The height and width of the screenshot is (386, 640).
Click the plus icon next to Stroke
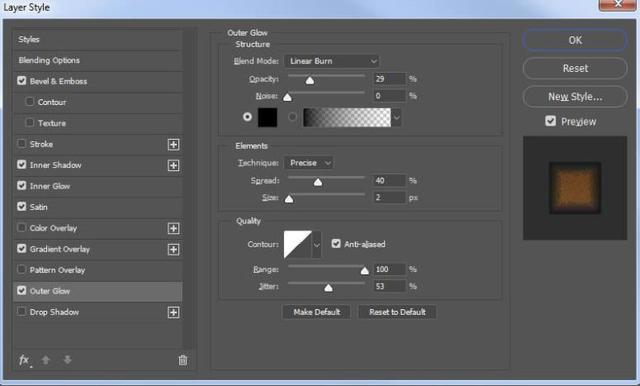tap(173, 144)
